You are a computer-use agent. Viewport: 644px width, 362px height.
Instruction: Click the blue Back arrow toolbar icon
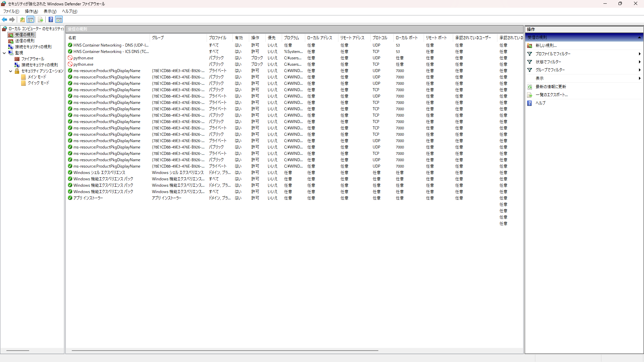(x=4, y=19)
